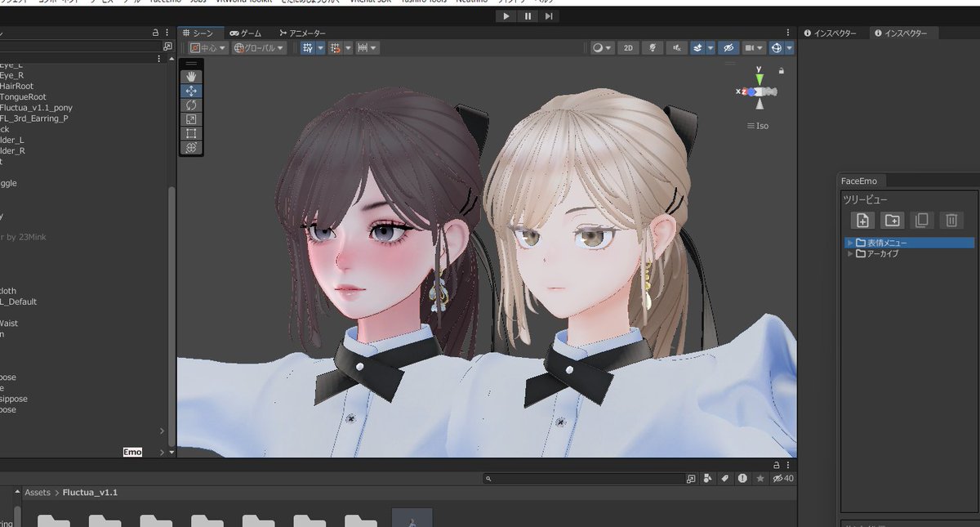This screenshot has width=980, height=527.
Task: Add a new folder in FaceEmo tree view
Action: 892,219
